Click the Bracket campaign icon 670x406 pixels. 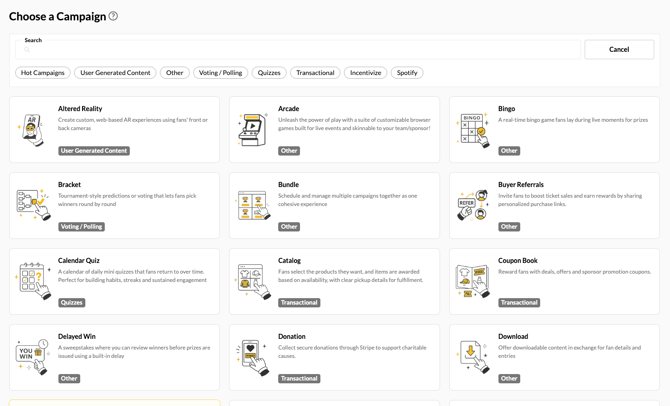[x=33, y=205]
